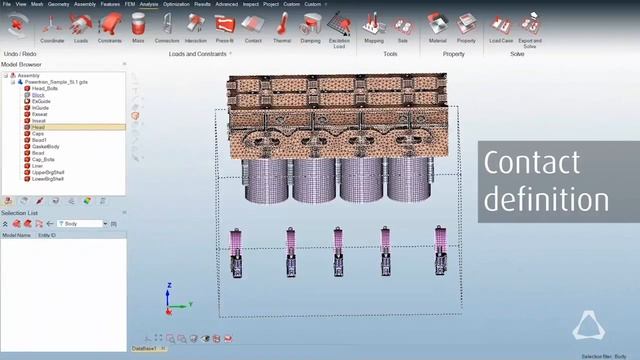Click the Model Name column header
This screenshot has height=360, width=640.
pos(17,235)
